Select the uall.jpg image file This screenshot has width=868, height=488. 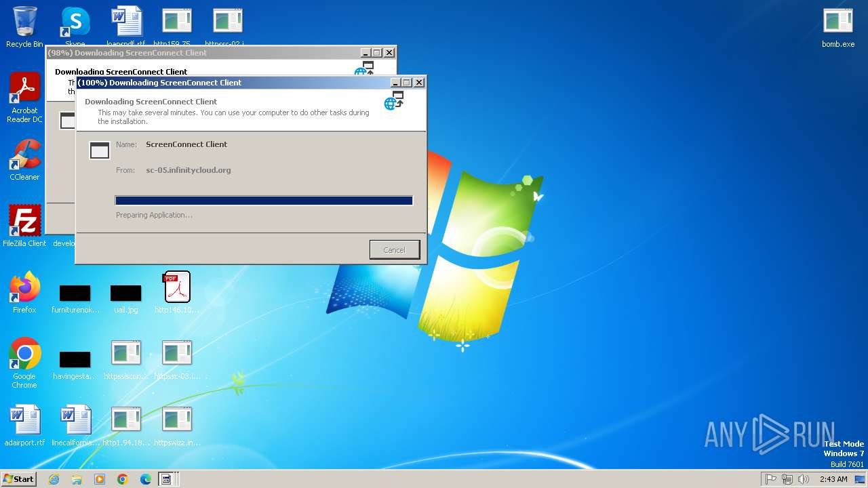(x=126, y=298)
